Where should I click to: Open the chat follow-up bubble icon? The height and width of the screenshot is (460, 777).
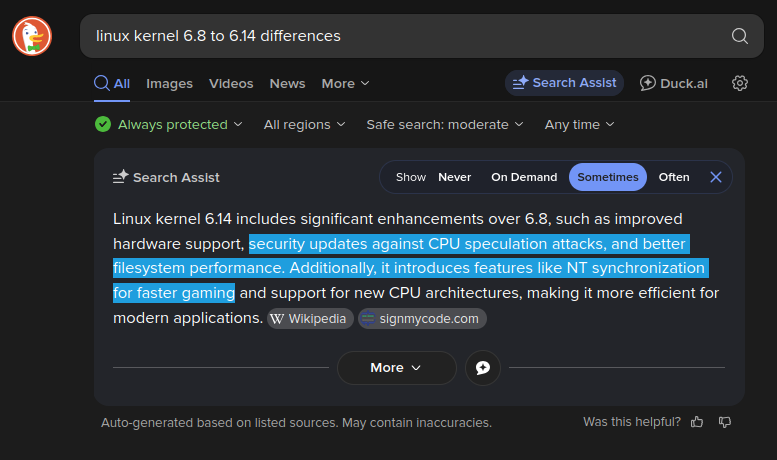(483, 368)
